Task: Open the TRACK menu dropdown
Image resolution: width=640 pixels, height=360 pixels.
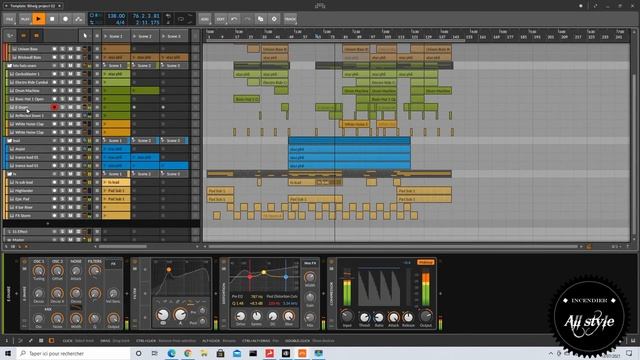Action: pyautogui.click(x=290, y=19)
